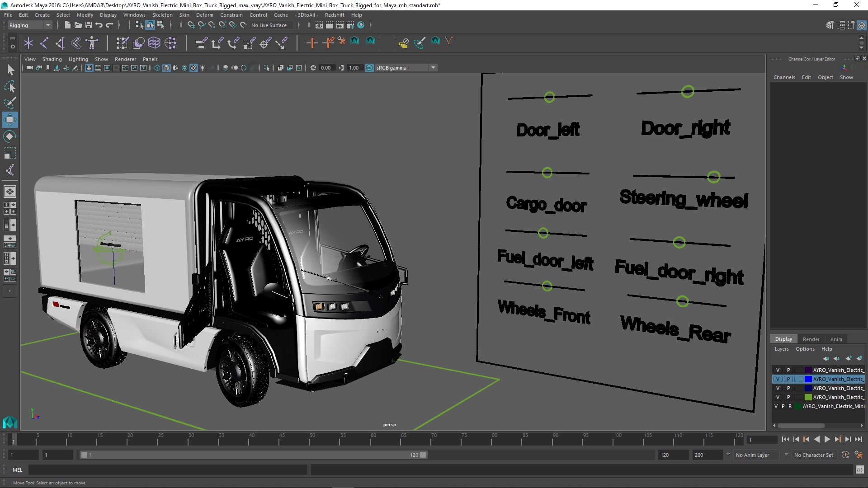Click the Lattice deformer icon on shelf

point(154,43)
